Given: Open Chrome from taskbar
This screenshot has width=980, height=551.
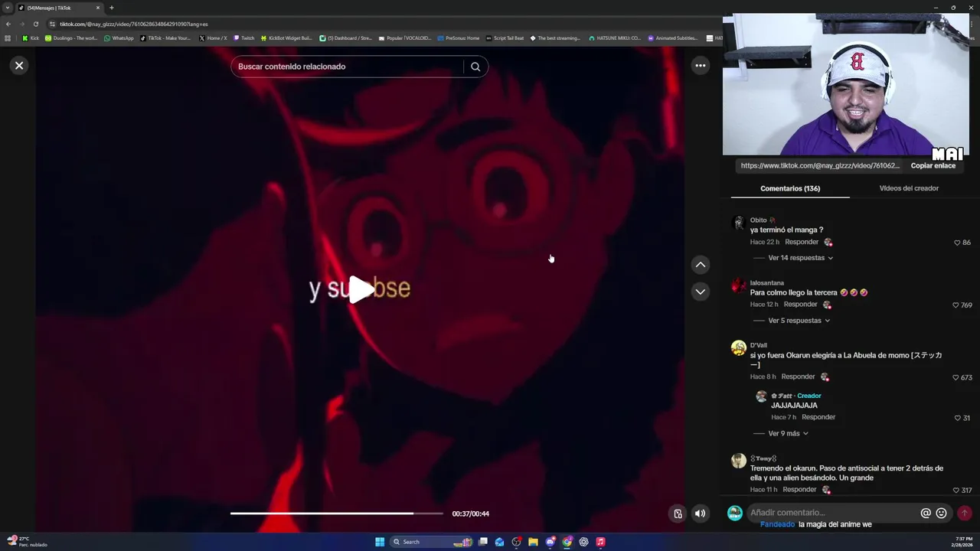Looking at the screenshot, I should [567, 542].
